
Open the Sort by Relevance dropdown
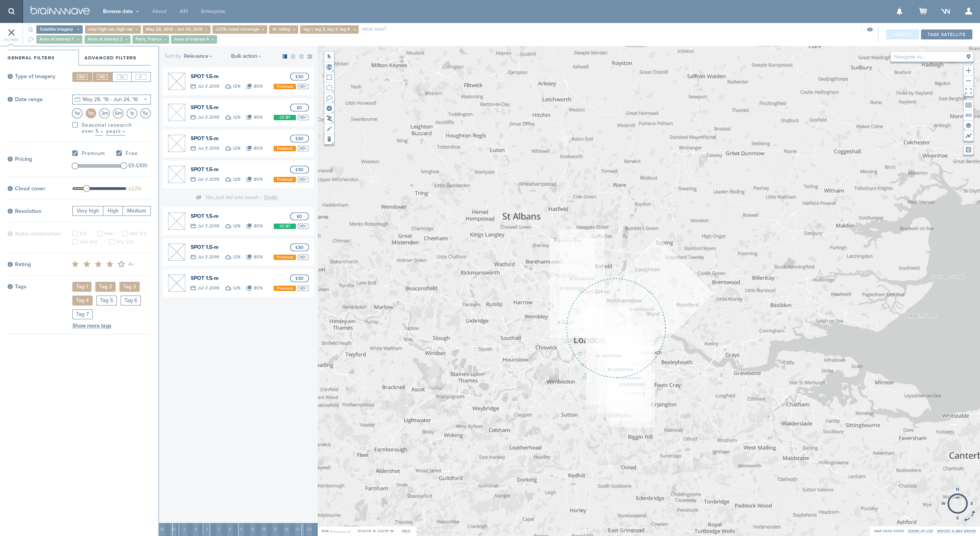click(198, 56)
